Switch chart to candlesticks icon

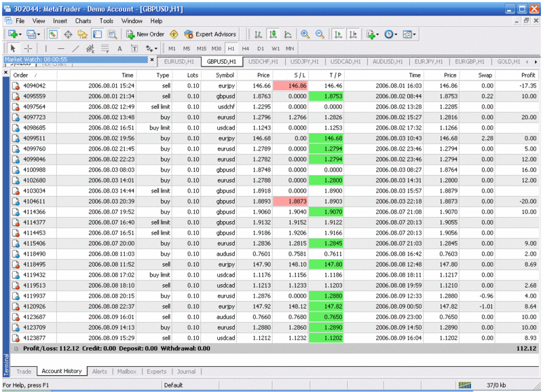coord(273,35)
